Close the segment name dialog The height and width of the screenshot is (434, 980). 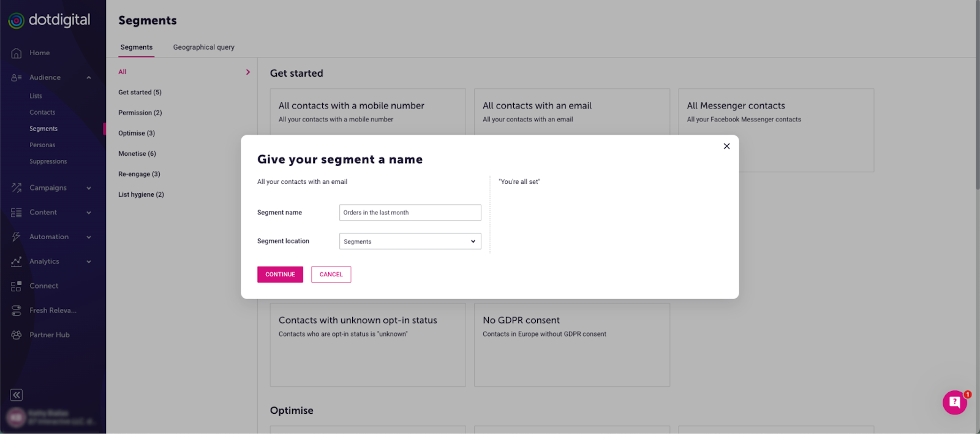pos(726,147)
